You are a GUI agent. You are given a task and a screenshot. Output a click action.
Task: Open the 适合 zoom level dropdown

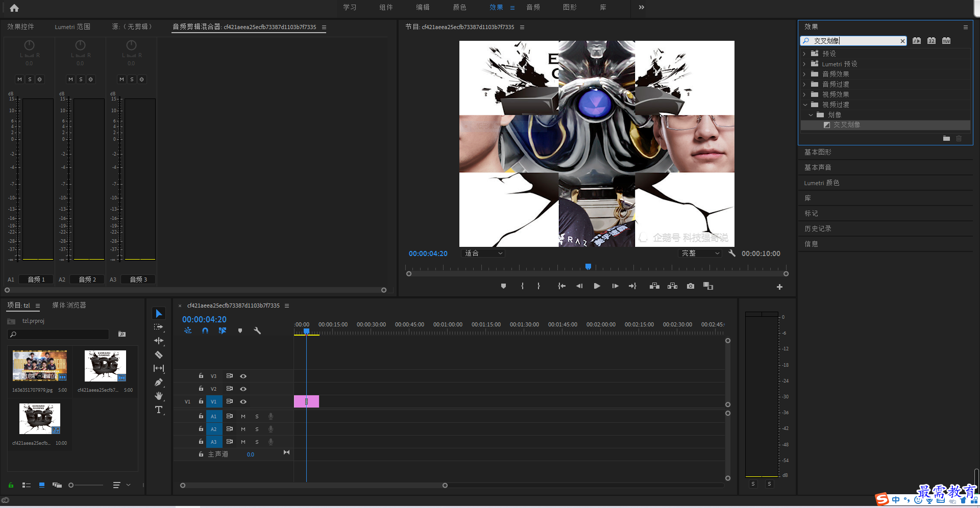pos(483,253)
